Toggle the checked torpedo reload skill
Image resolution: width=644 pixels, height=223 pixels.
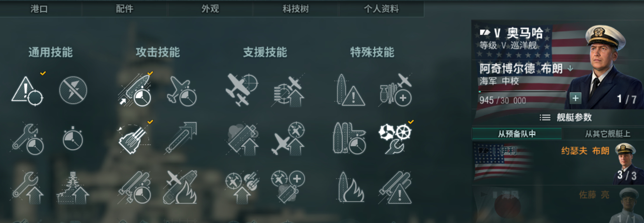(135, 90)
